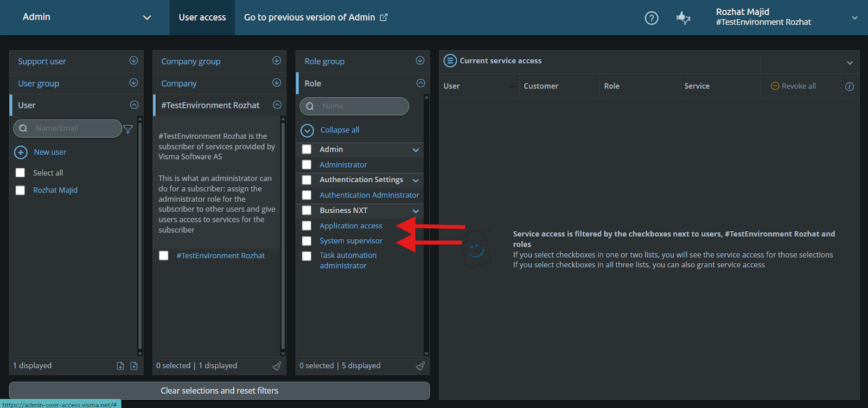Click the New user plus icon
Image resolution: width=868 pixels, height=408 pixels.
[21, 152]
